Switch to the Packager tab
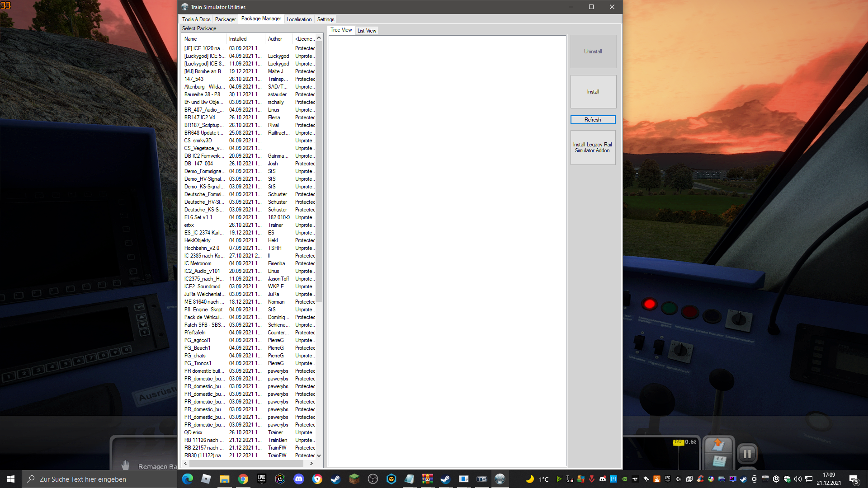 (225, 19)
